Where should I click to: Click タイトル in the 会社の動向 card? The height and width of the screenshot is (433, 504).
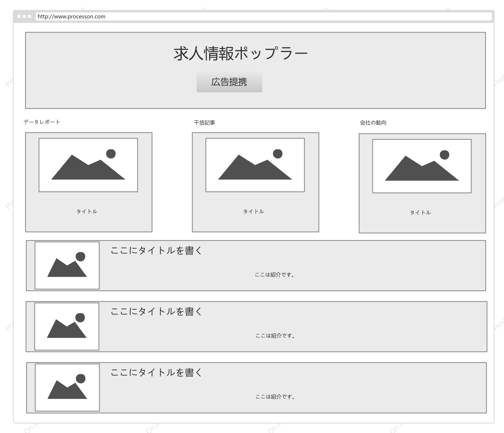click(x=420, y=213)
